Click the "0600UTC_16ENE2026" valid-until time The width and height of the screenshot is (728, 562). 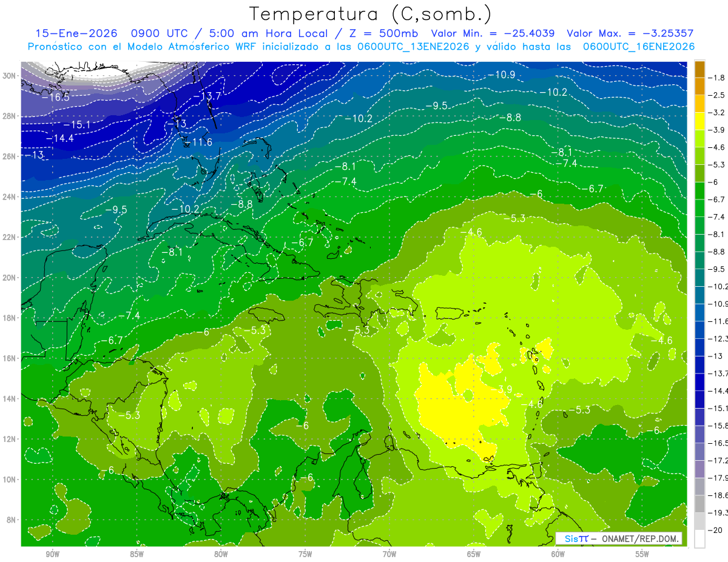[x=638, y=47]
